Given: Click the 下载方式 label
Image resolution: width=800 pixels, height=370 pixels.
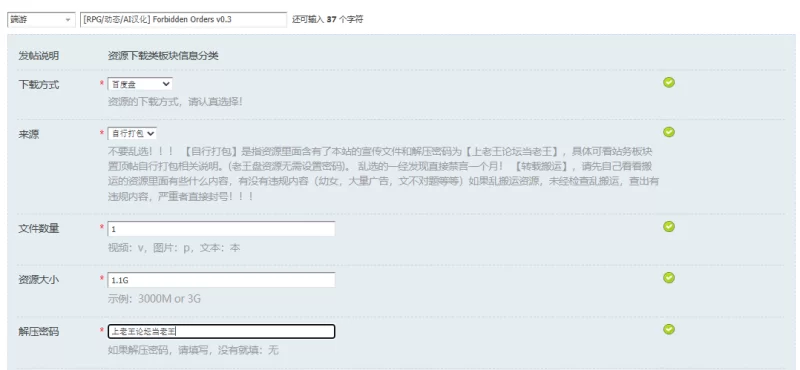Looking at the screenshot, I should pos(39,85).
